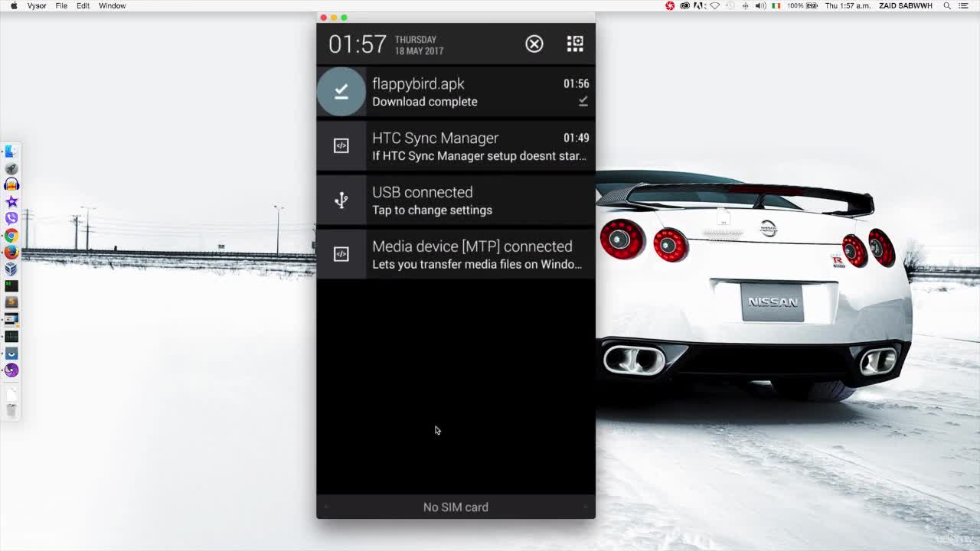Clear all notifications with the X icon
980x551 pixels.
point(534,44)
